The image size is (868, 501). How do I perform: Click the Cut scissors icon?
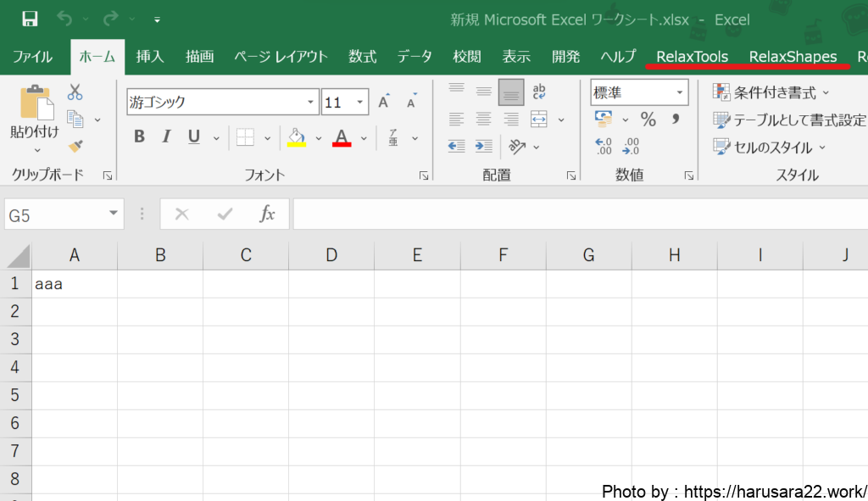75,92
